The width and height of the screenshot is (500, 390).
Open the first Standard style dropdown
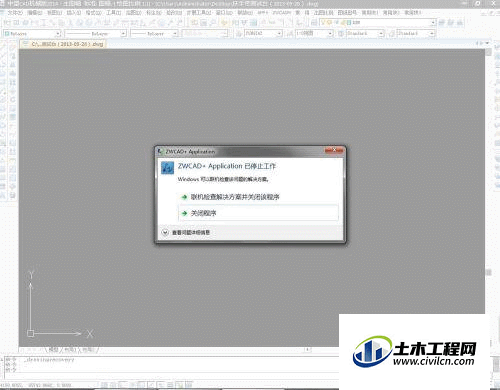(365, 34)
